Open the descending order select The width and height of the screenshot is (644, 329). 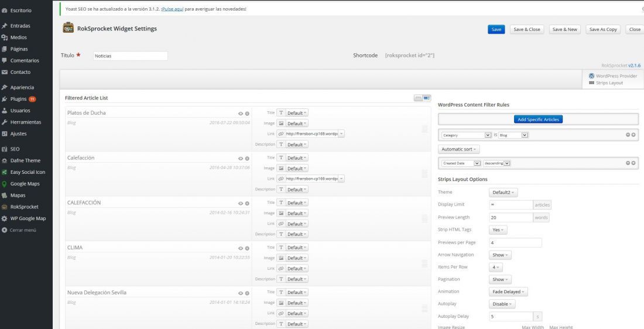click(497, 163)
